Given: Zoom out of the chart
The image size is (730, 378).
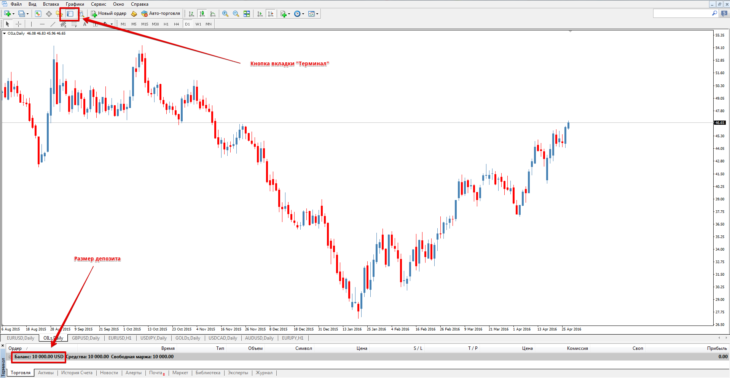Looking at the screenshot, I should (236, 14).
